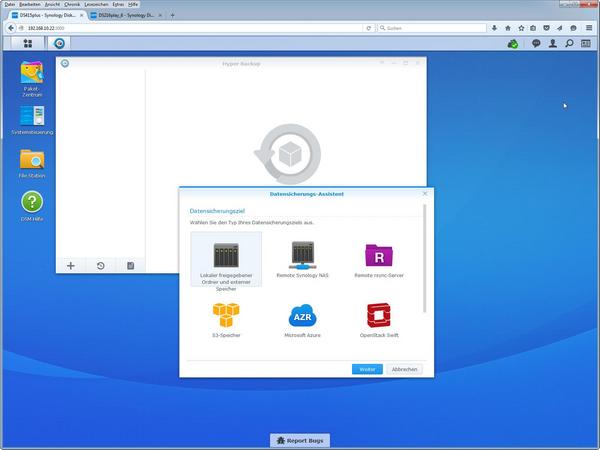Image resolution: width=600 pixels, height=450 pixels.
Task: Click the browser address bar
Action: click(193, 28)
